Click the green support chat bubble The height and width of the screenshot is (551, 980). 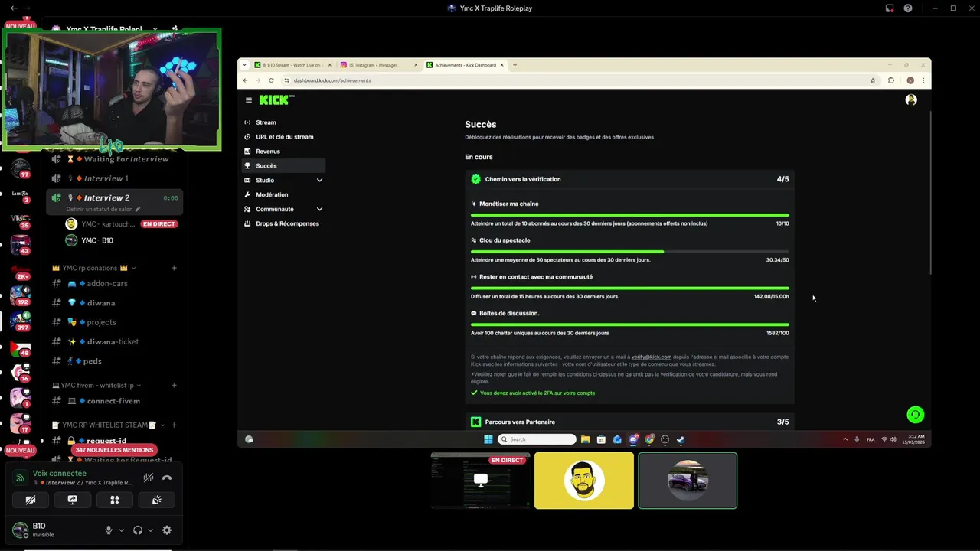916,415
